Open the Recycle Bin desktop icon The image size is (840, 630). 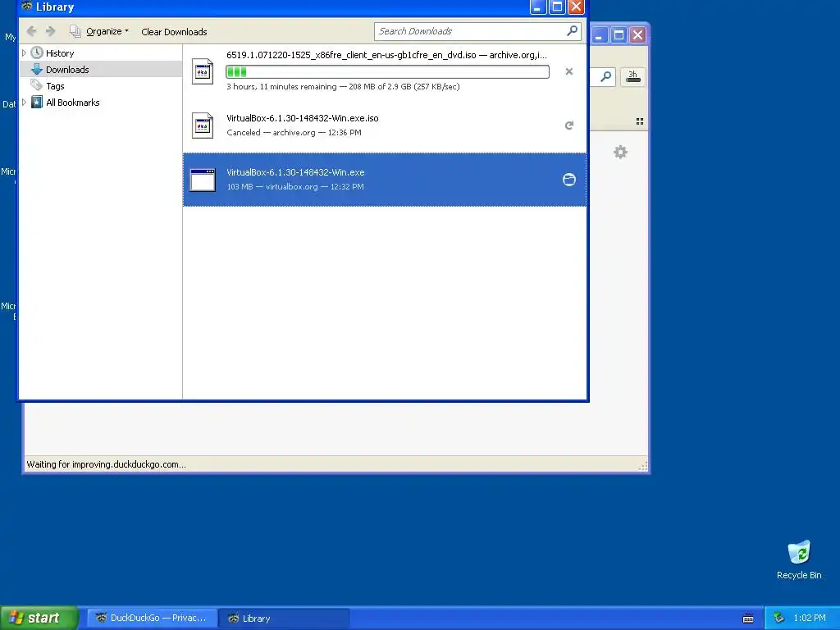(x=799, y=559)
